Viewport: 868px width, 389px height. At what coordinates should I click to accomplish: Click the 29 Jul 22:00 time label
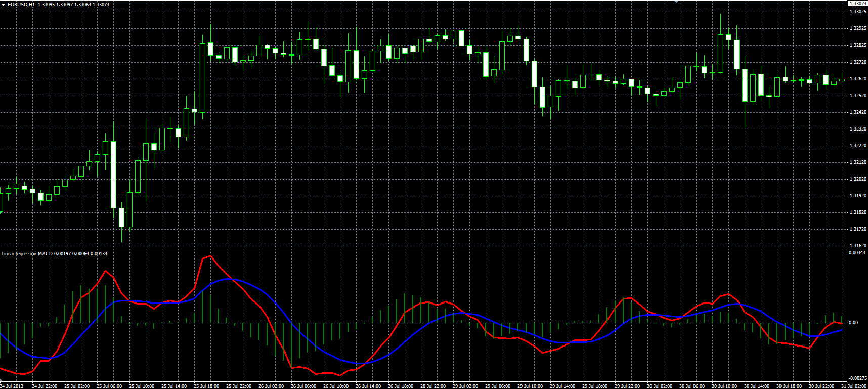click(627, 386)
